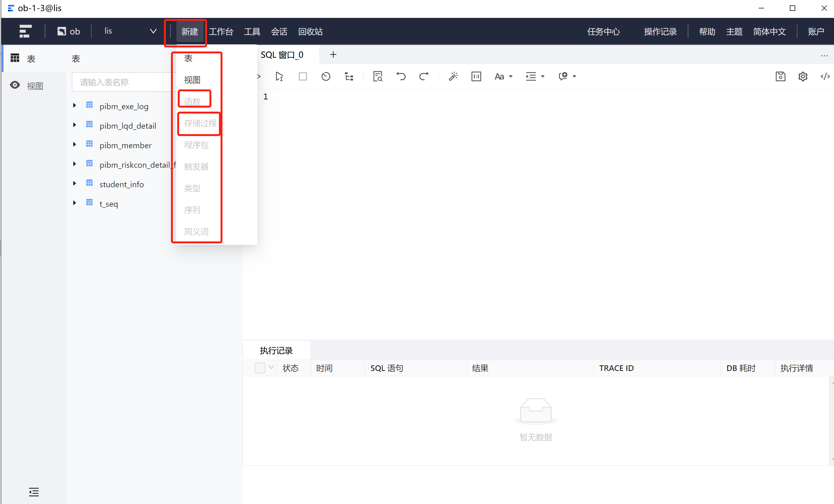Click the header checkbox in execution records table

[259, 368]
